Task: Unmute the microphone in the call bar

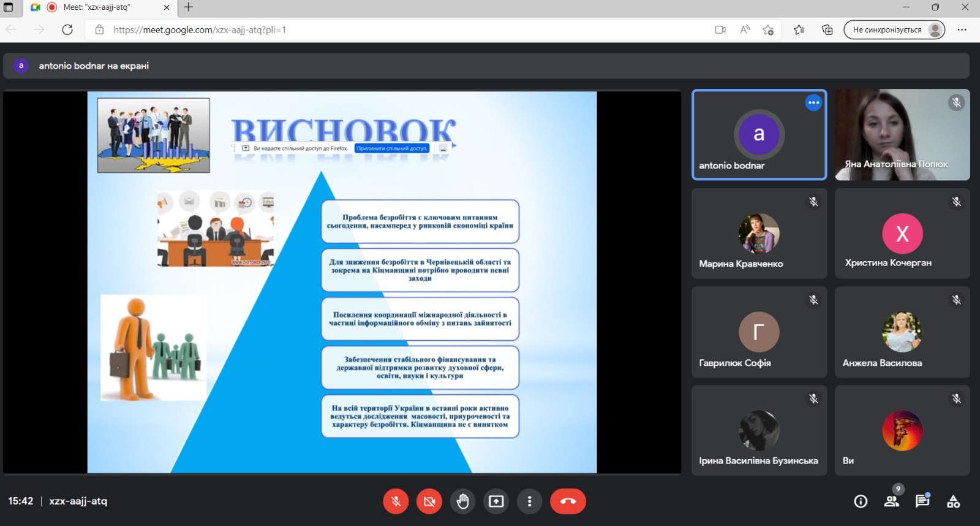Action: pyautogui.click(x=396, y=501)
